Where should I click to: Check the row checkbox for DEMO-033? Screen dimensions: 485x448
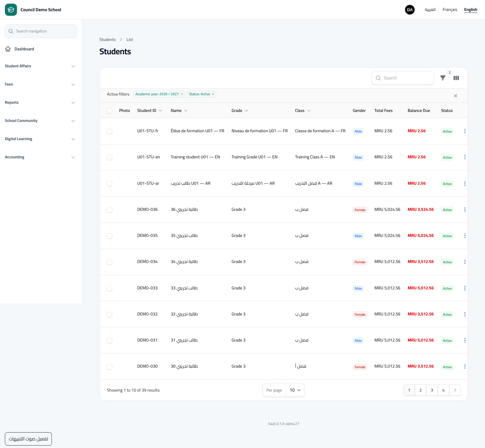[109, 288]
